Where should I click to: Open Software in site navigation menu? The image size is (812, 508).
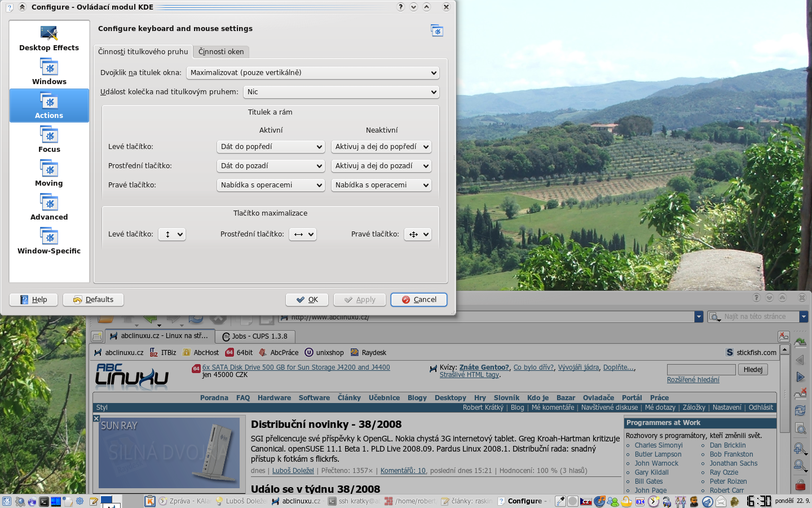pos(314,398)
